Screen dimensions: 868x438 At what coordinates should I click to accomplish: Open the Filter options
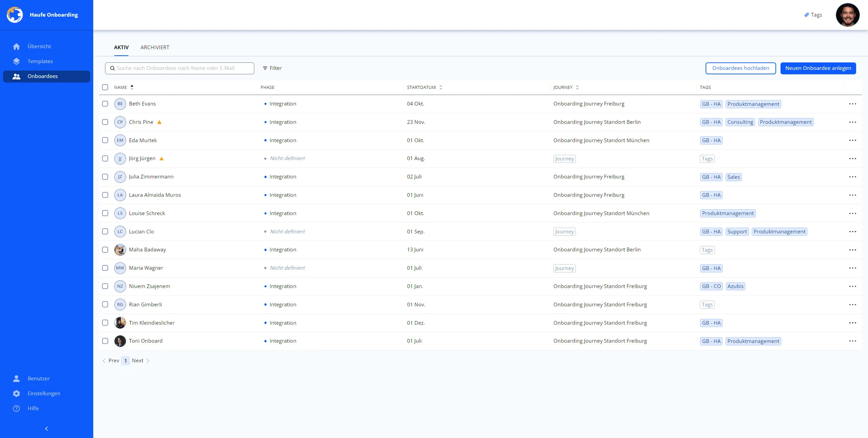coord(272,68)
